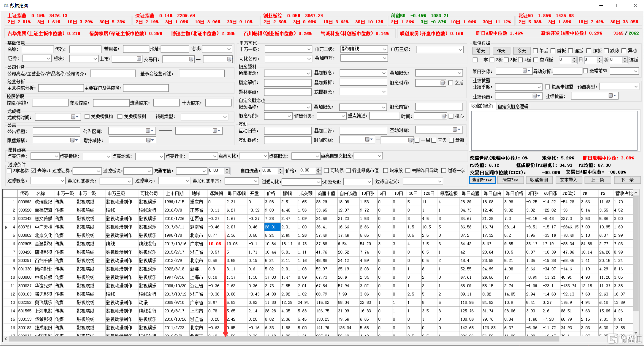Open date picker for 公告区间 start
The height and width of the screenshot is (346, 644).
click(x=150, y=131)
